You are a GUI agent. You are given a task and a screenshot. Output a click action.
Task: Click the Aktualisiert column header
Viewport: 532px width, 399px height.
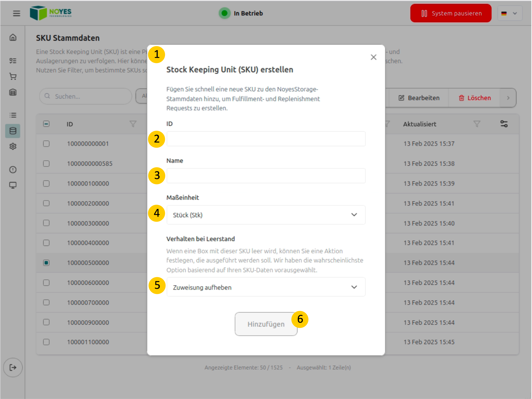point(420,124)
